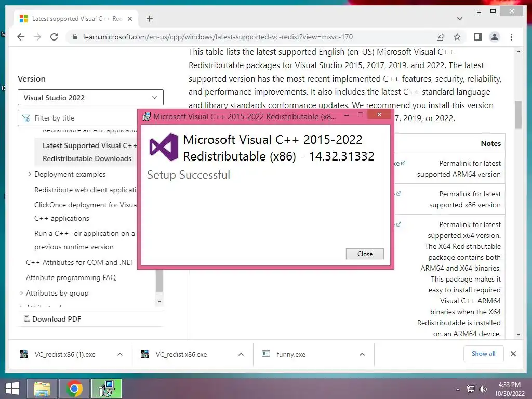Screen dimensions: 532x399
Task: Open Attribute programming FAQ
Action: [71, 277]
